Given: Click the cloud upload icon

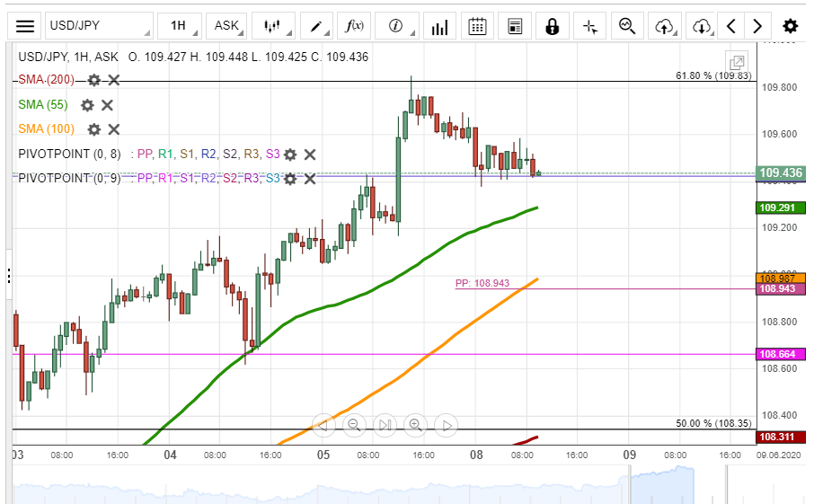Looking at the screenshot, I should 665,26.
